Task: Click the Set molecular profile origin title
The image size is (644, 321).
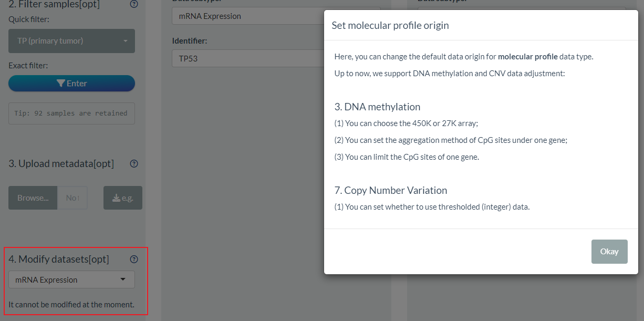Action: 390,25
